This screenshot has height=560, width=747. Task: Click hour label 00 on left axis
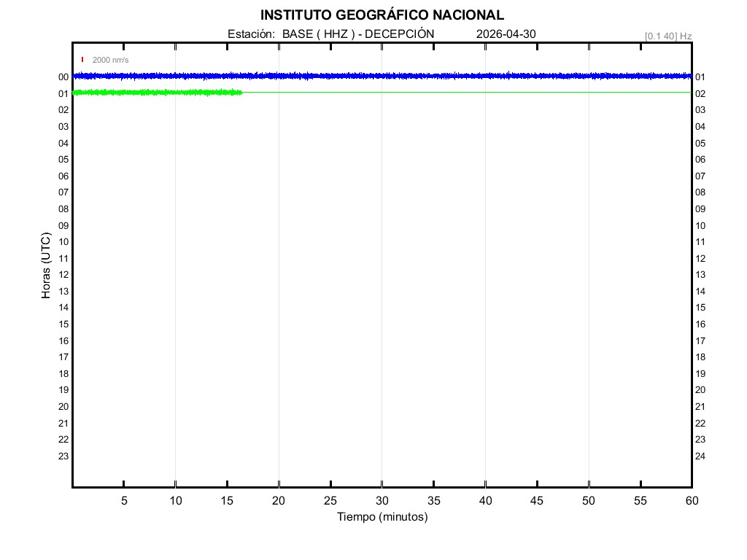point(63,77)
